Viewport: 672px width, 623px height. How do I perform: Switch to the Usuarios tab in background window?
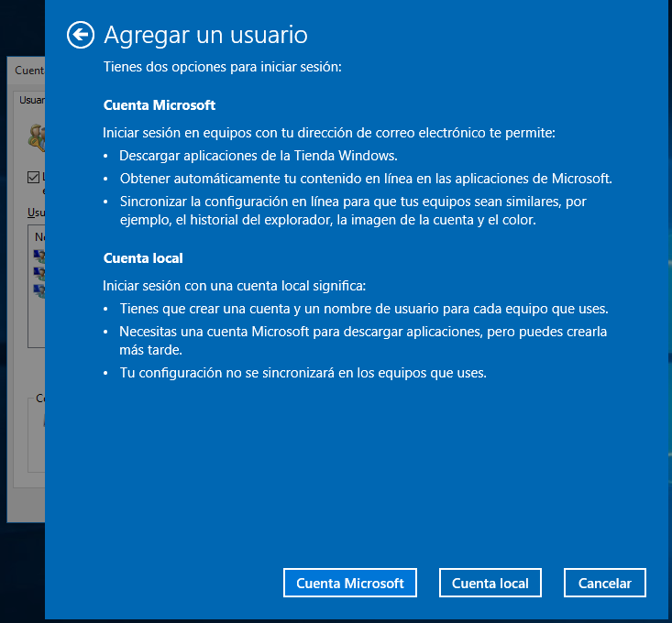point(31,101)
